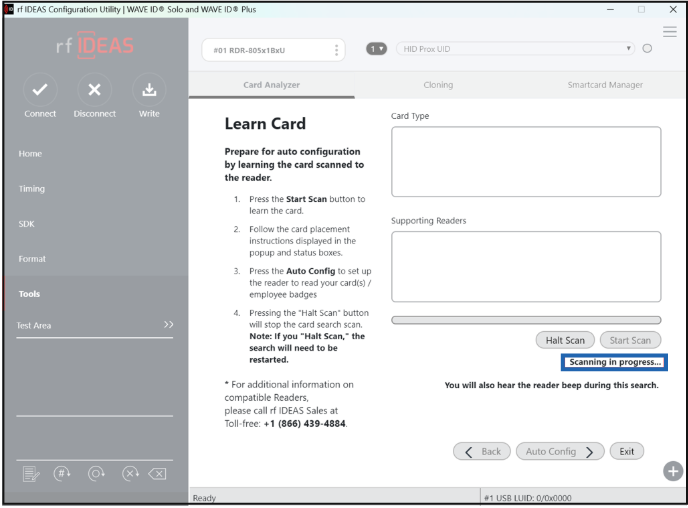Click the Ready status bar text
688x508 pixels.
[204, 498]
